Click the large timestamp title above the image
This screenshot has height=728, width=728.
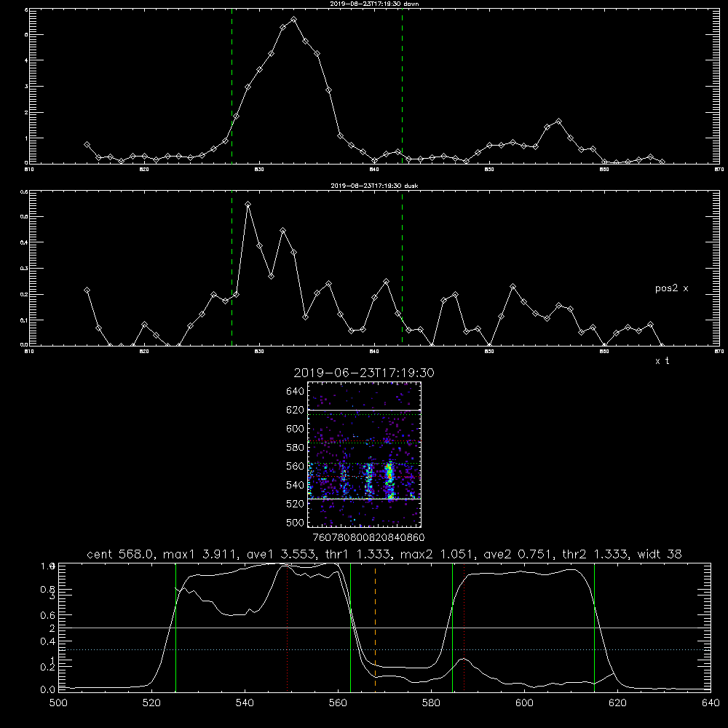click(x=364, y=373)
